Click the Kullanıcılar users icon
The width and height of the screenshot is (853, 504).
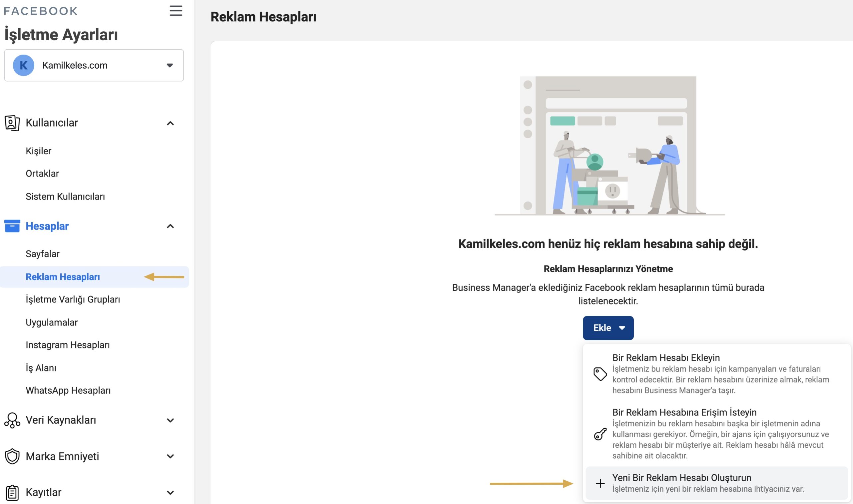pos(12,123)
